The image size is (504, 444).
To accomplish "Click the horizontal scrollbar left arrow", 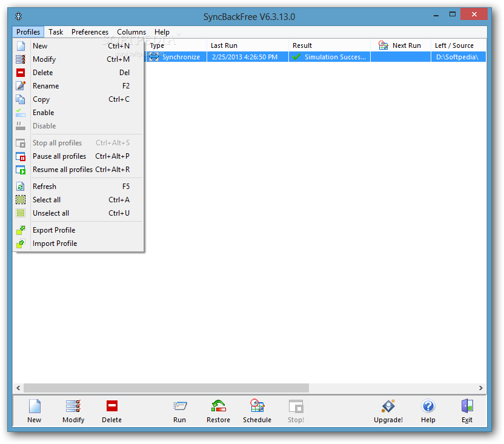I will [18, 388].
